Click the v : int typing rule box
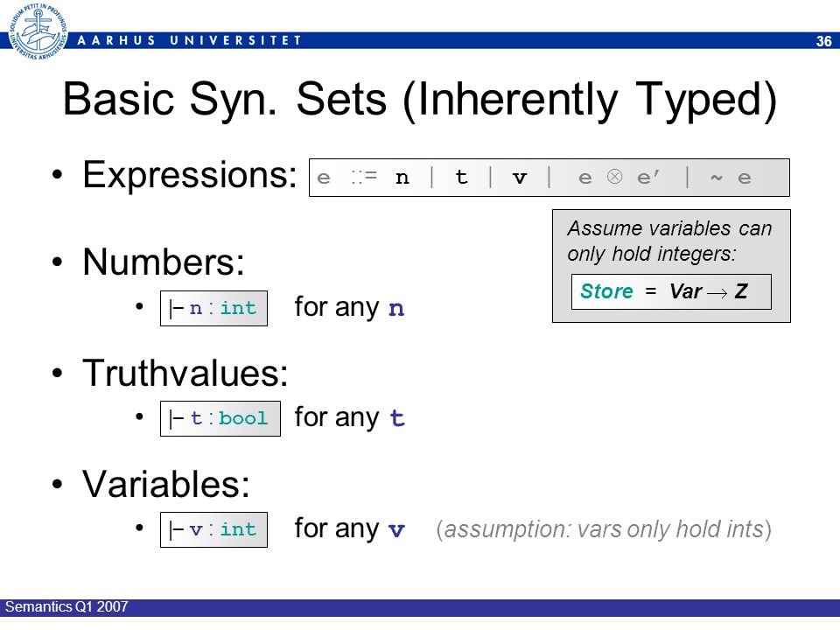Screen dimensions: 840x630 coord(213,529)
